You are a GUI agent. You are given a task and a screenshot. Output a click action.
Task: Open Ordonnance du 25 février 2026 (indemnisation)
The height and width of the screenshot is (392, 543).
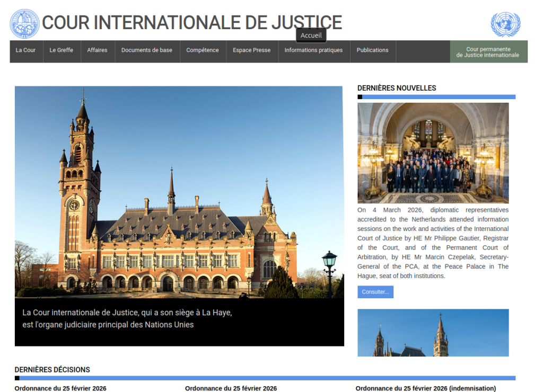[x=425, y=388]
